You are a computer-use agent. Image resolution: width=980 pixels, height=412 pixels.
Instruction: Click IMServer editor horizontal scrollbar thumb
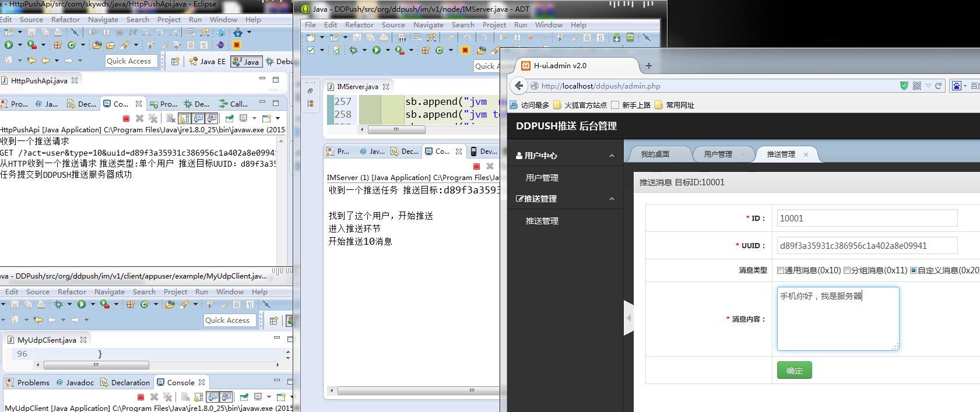[396, 129]
